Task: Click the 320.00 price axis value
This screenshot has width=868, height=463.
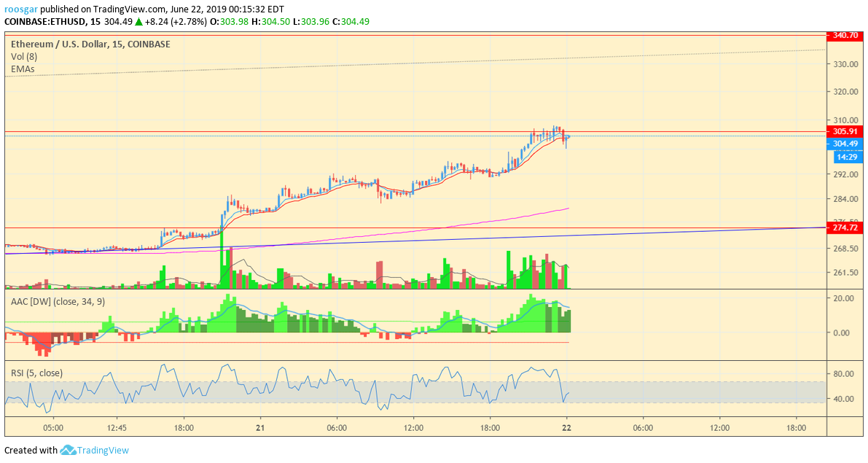Action: pyautogui.click(x=845, y=92)
